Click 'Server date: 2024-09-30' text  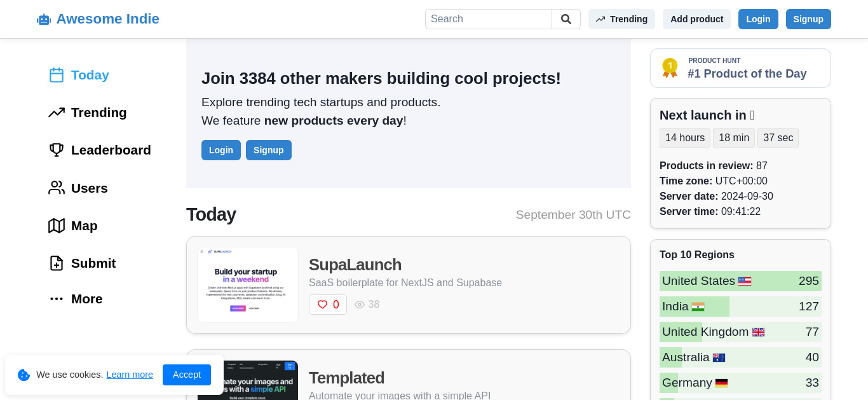716,196
